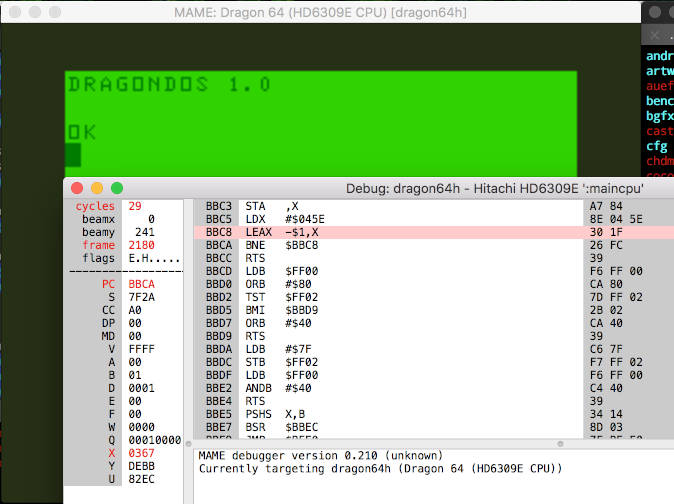Click the V register value FFFF
The height and width of the screenshot is (504, 674).
click(141, 349)
